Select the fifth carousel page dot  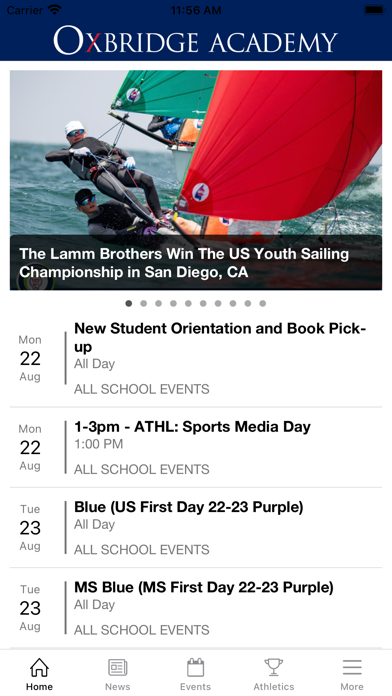tap(188, 304)
